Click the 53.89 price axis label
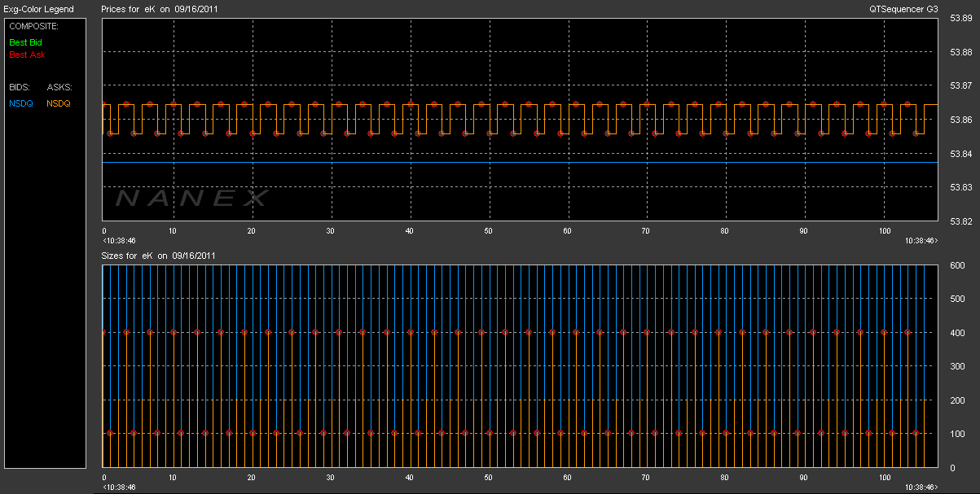 coord(961,19)
